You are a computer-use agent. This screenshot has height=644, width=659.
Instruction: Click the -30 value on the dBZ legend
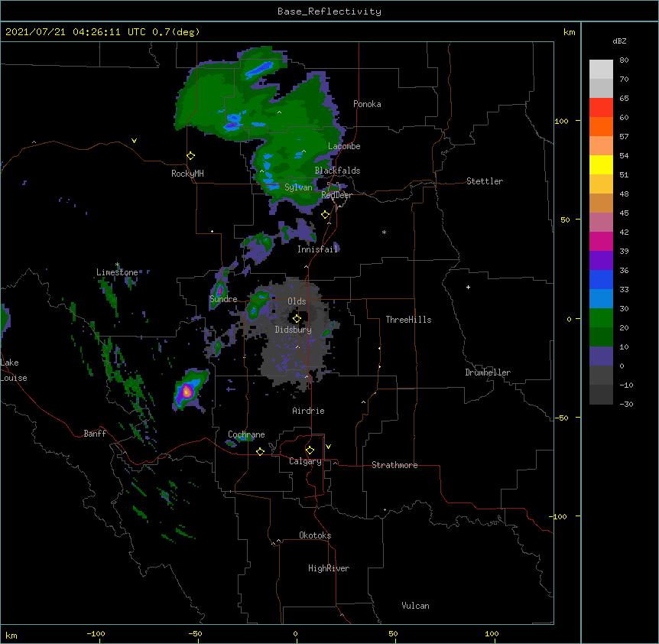626,404
